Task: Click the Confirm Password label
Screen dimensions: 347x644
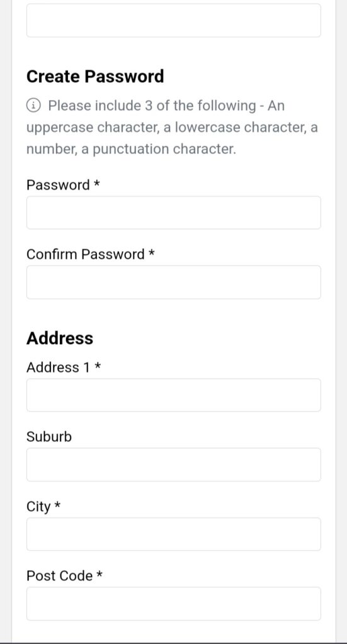Action: (86, 254)
